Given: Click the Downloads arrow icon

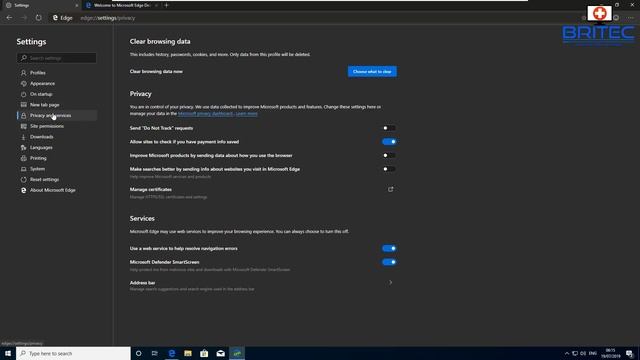Looking at the screenshot, I should click(x=24, y=137).
